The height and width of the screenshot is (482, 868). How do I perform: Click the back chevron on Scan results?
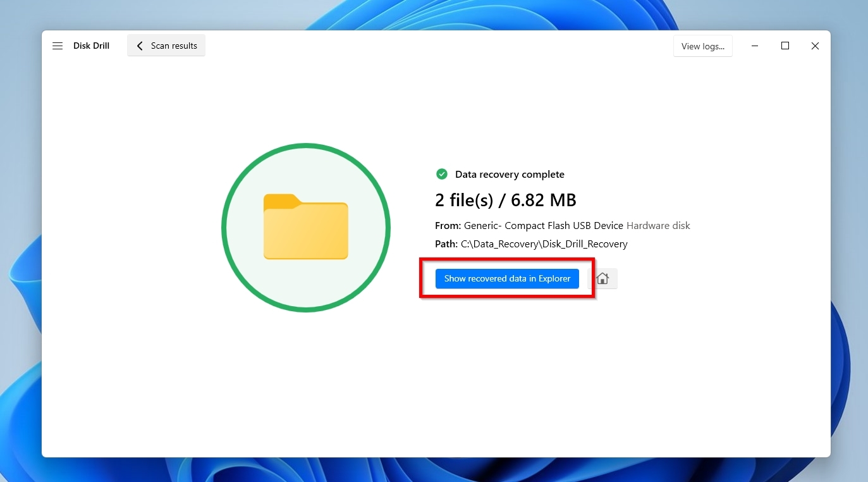pos(140,45)
